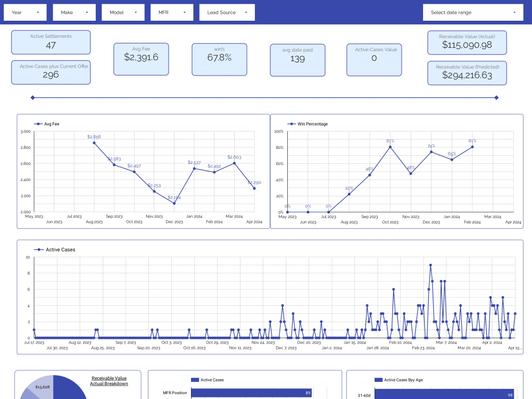Click the 48% Win Percentage data point
Image resolution: width=532 pixels, height=399 pixels.
[411, 173]
